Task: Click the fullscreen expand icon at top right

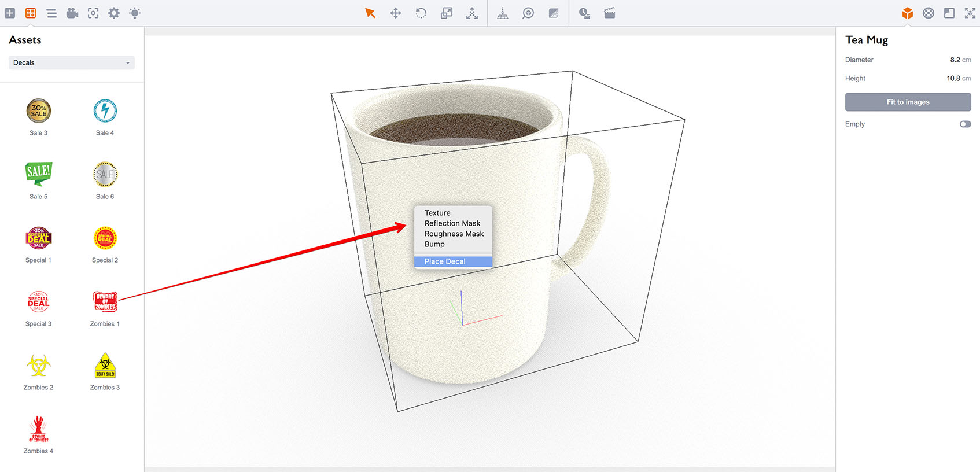Action: 970,13
